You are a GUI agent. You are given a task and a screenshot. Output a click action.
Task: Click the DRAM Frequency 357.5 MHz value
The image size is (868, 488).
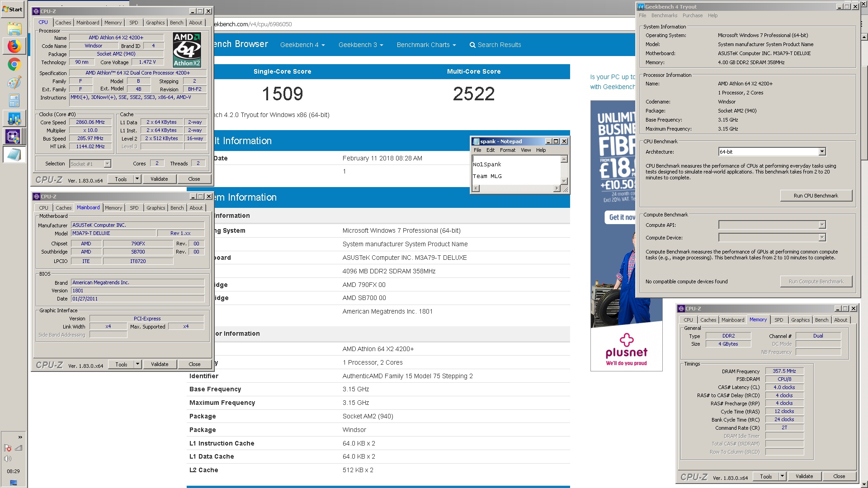(784, 371)
